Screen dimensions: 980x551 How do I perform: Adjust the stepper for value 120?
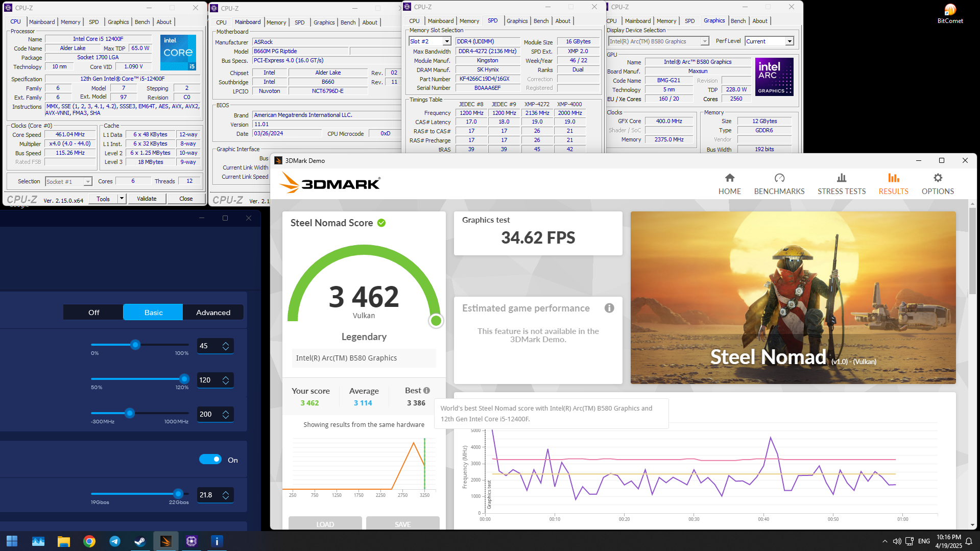click(x=226, y=380)
